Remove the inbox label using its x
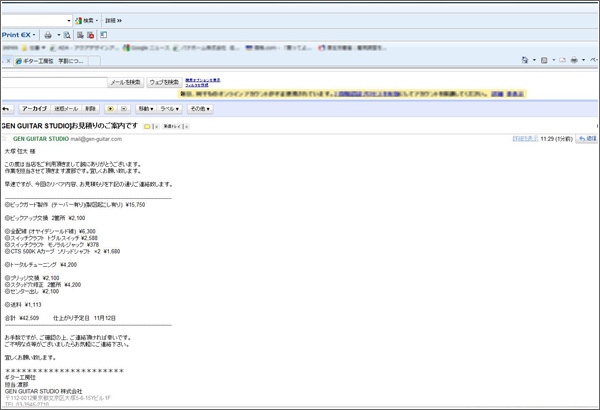600x410 pixels. [187, 127]
